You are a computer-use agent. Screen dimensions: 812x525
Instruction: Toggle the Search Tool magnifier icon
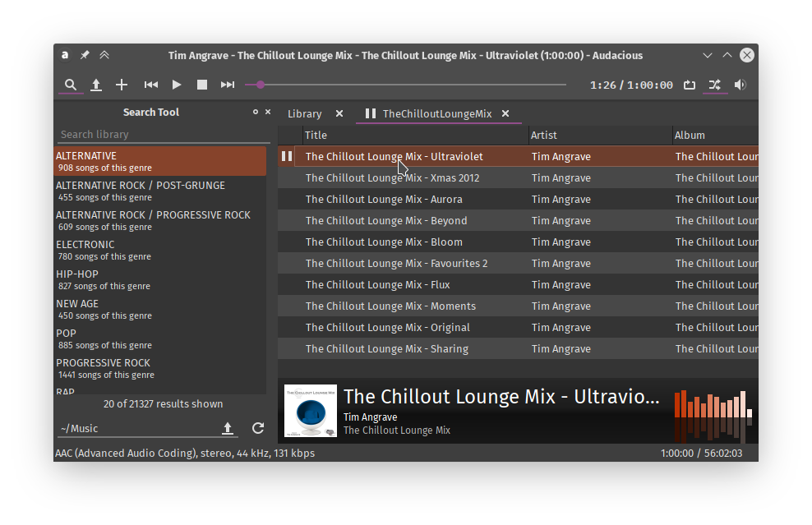pos(71,85)
